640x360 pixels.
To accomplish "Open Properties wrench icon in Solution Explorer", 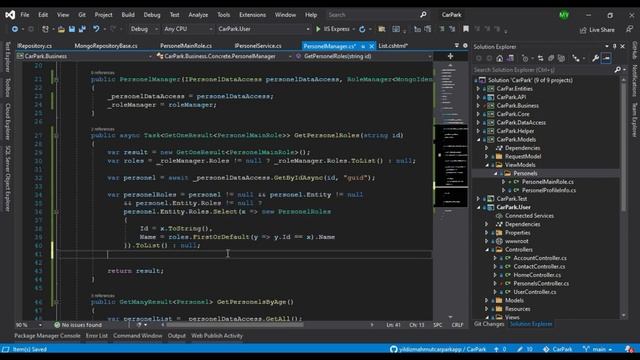I will (596, 58).
